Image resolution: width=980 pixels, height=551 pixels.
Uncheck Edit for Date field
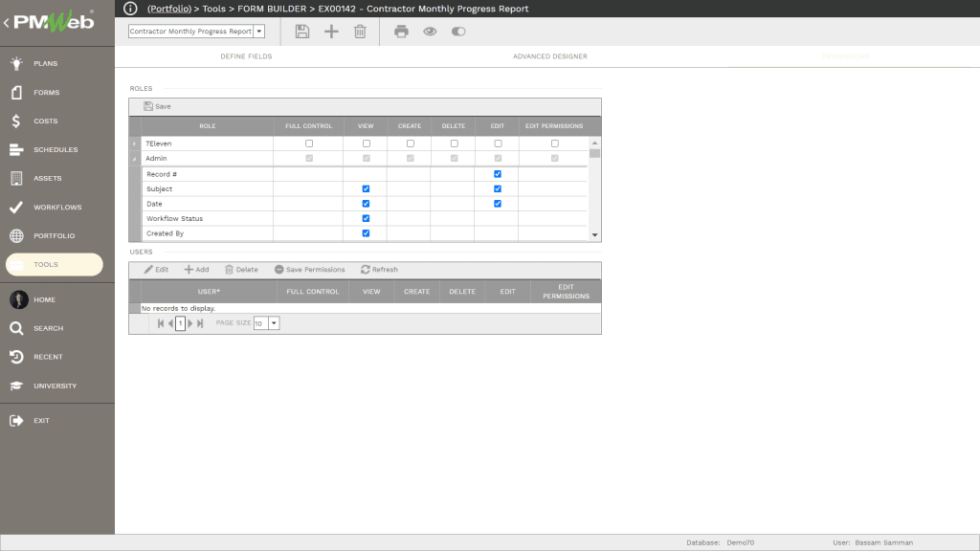498,204
